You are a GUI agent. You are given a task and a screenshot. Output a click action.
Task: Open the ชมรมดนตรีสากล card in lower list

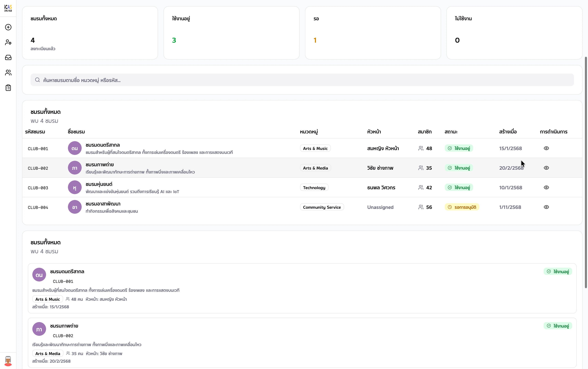click(x=302, y=288)
